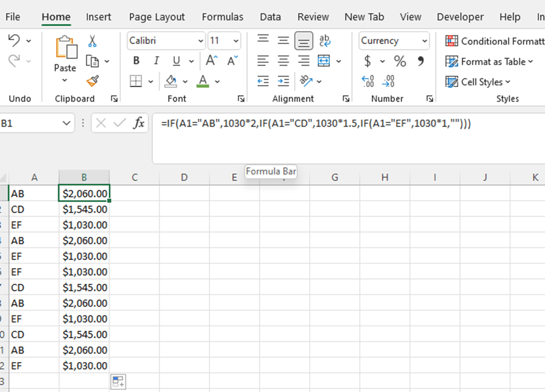This screenshot has height=392, width=545.
Task: Decrease Decimal places
Action: (x=388, y=81)
